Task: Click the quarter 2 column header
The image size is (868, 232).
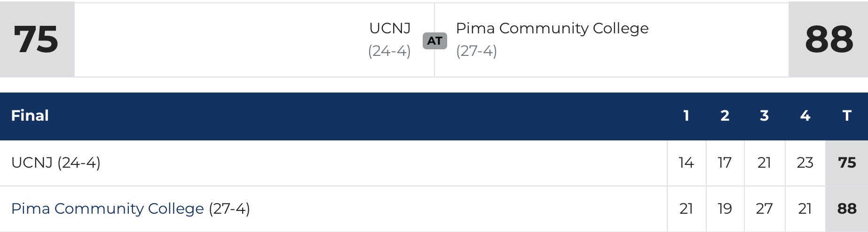Action: coord(725,116)
